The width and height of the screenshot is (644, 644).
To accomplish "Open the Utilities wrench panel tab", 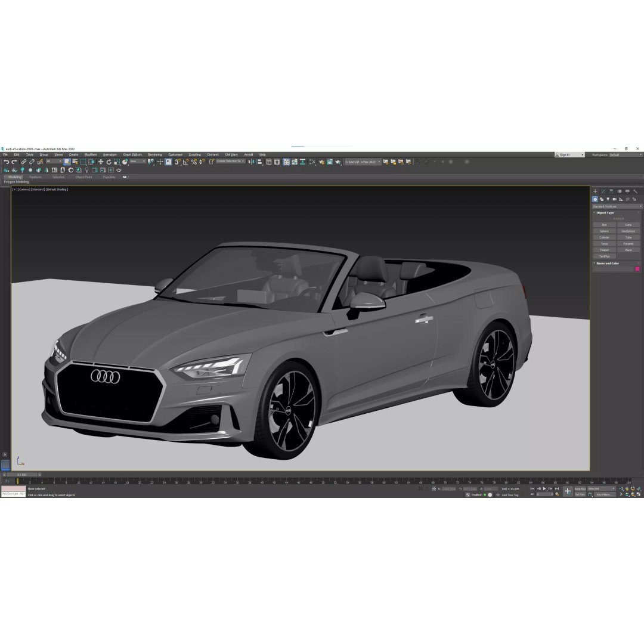I will point(636,191).
